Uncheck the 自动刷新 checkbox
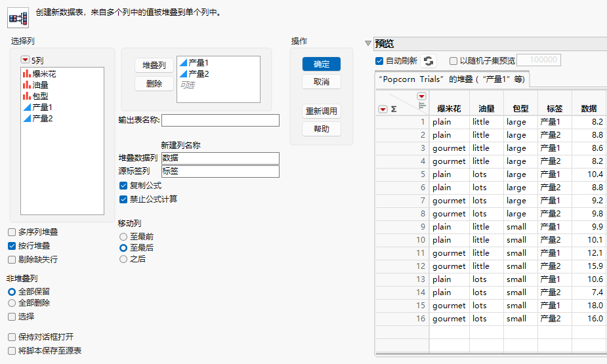Screen dimensions: 607x364 tap(379, 61)
